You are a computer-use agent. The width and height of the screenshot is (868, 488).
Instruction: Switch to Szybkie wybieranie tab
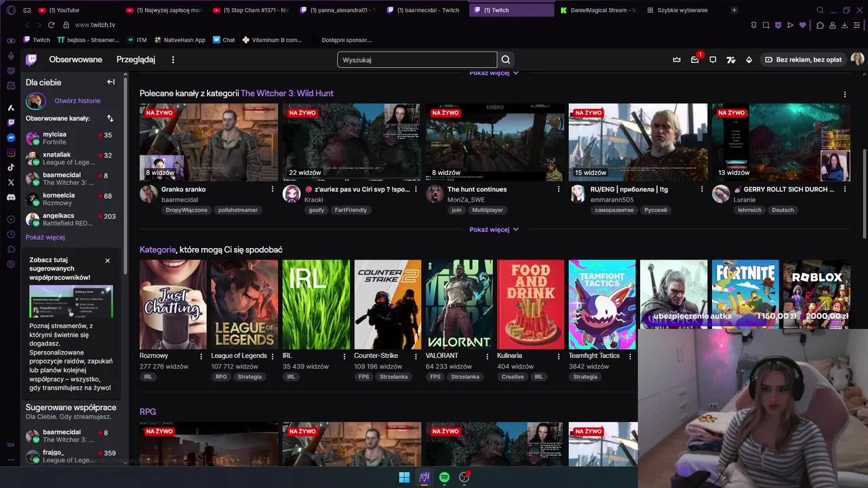point(682,10)
